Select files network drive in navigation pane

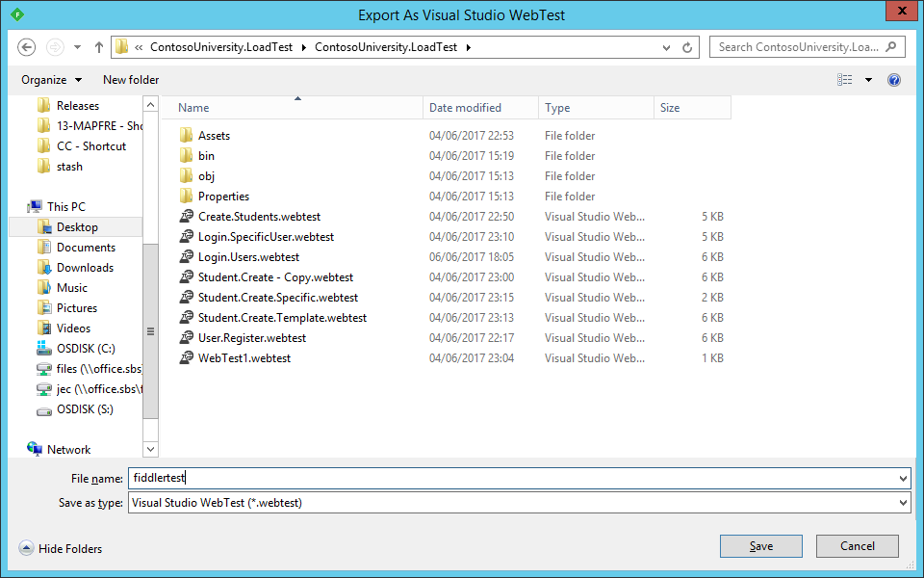point(90,369)
